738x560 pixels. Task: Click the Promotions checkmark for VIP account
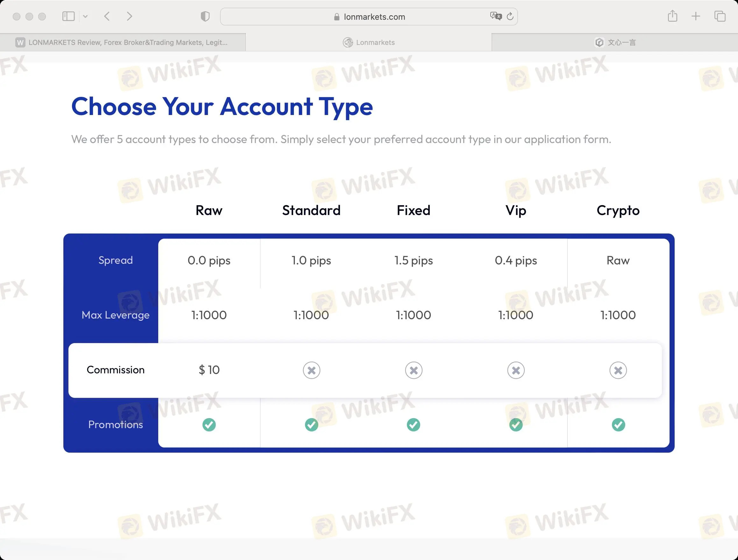click(516, 424)
